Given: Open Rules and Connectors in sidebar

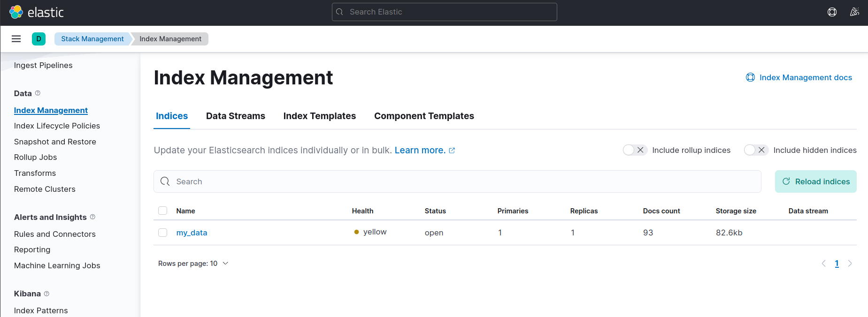Looking at the screenshot, I should tap(54, 234).
